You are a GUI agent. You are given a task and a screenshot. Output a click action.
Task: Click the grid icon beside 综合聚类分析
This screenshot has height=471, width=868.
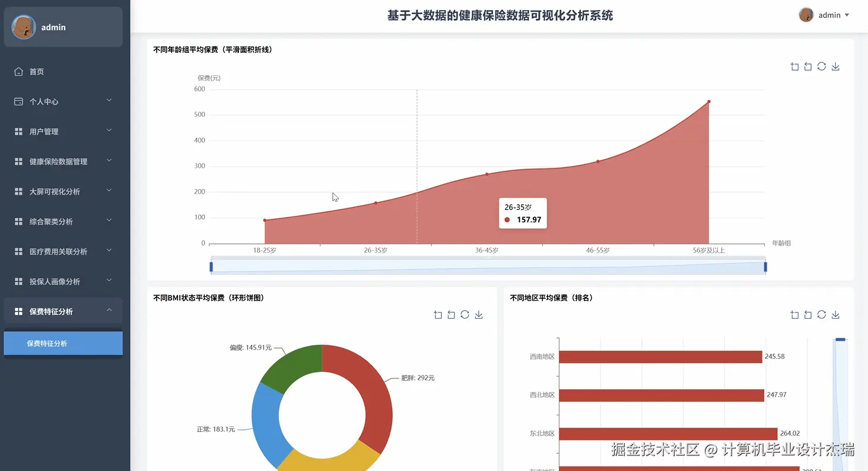(x=18, y=221)
